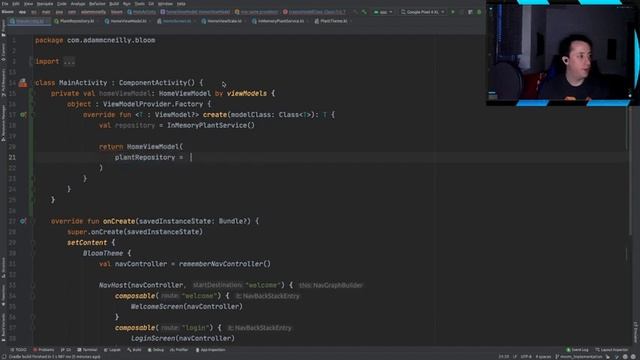Expand the collapsed import block
Screen dimensions: 640x360
69,62
